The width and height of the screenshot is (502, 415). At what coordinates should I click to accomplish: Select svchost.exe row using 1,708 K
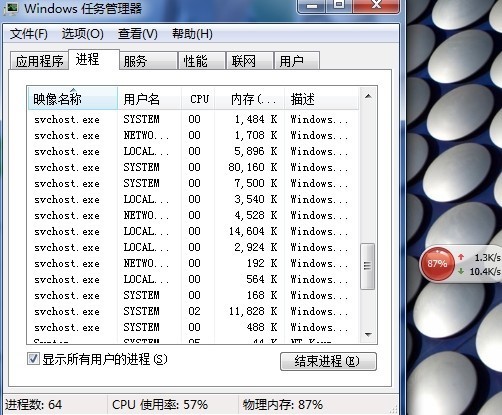[193, 135]
